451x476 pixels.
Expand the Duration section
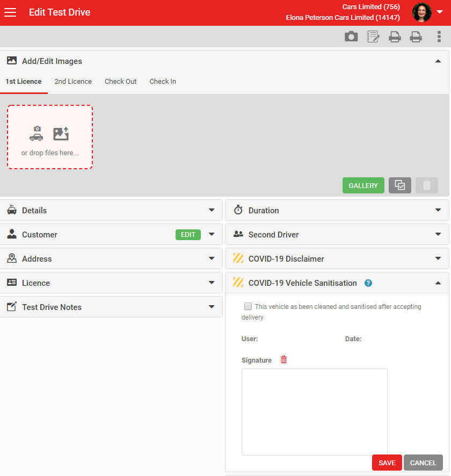coord(438,210)
